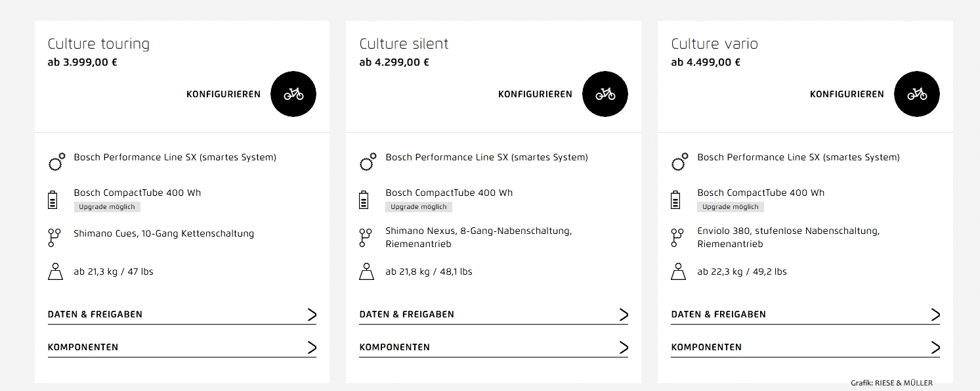Click the gear-shift icon in Culture vario card

677,237
